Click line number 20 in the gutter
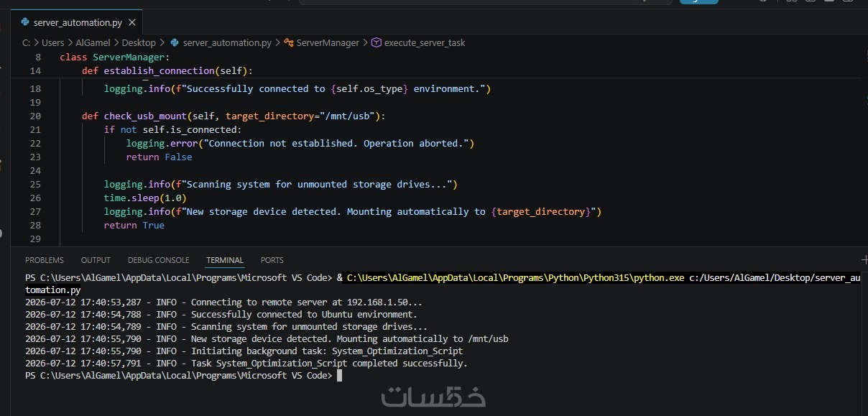 click(35, 116)
